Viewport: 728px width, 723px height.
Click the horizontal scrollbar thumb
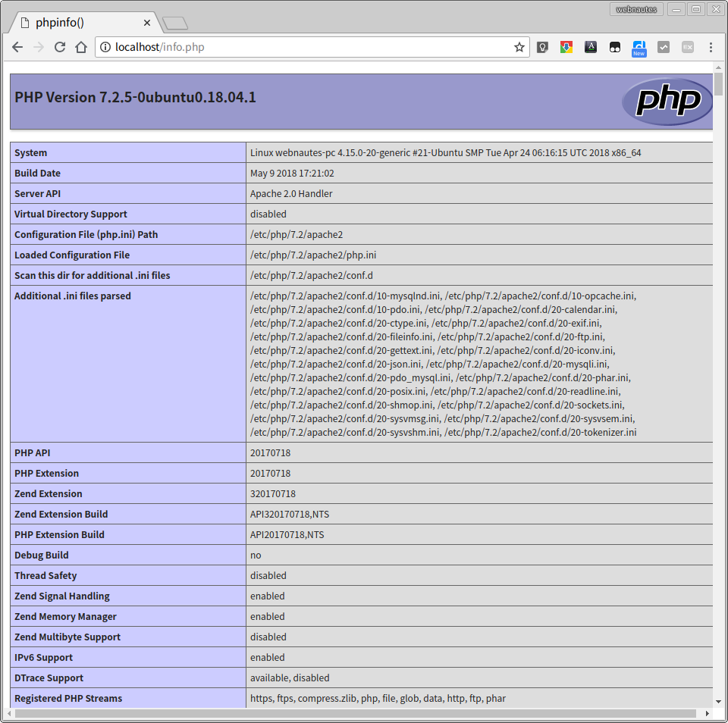(x=355, y=713)
